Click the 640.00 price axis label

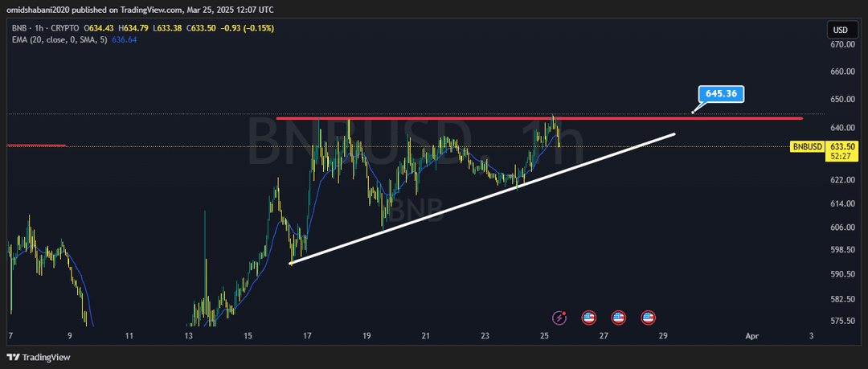click(x=842, y=128)
